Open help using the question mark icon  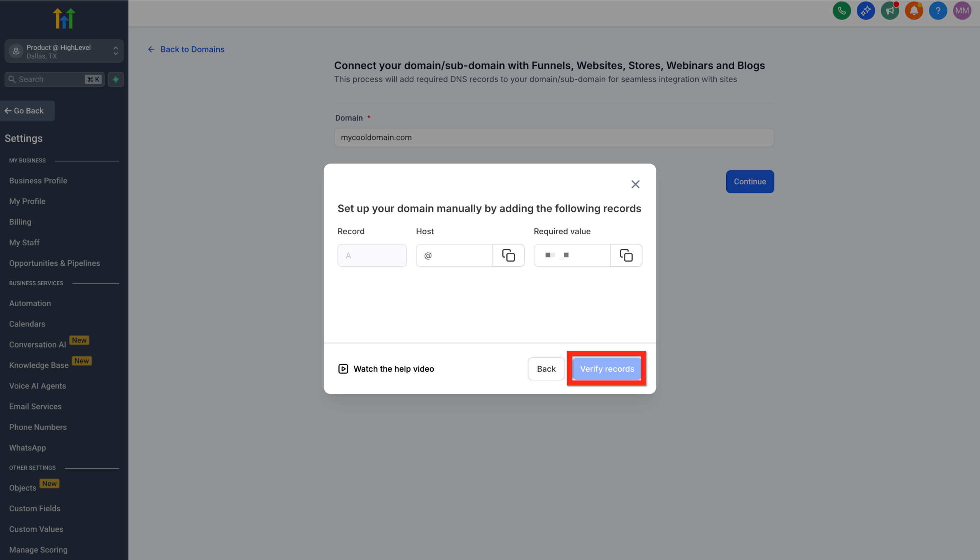938,10
